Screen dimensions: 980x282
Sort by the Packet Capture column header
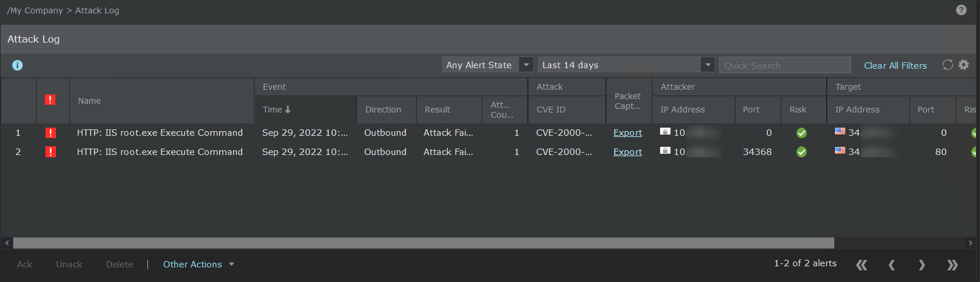[629, 101]
